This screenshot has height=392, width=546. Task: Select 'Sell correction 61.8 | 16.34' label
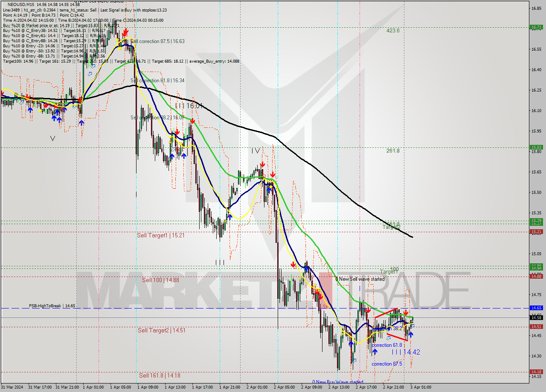tap(157, 80)
